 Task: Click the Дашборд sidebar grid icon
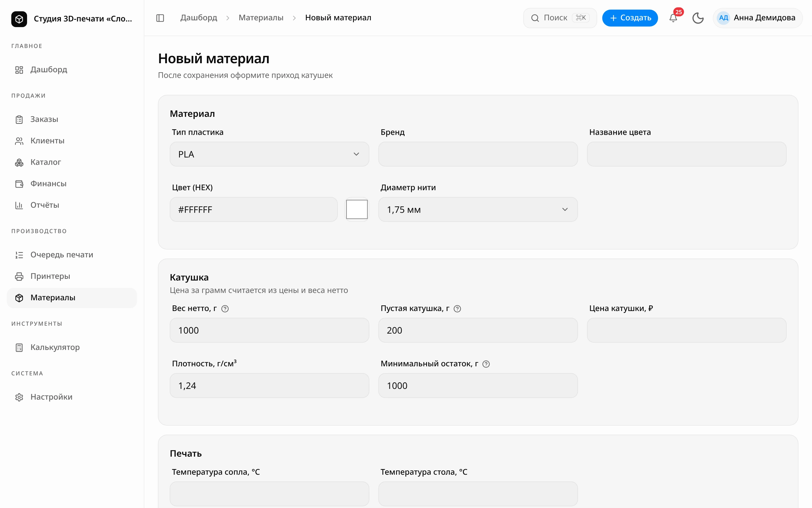(19, 69)
